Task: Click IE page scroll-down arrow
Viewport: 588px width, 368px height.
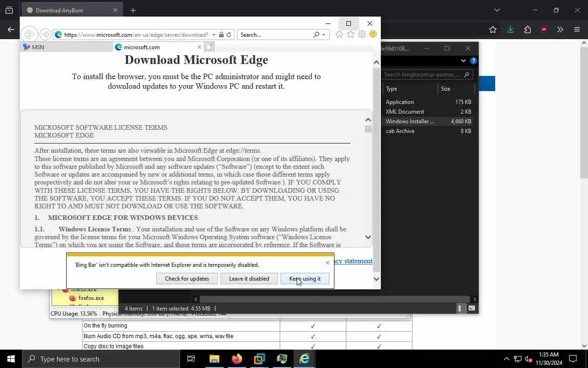Action: (376, 279)
